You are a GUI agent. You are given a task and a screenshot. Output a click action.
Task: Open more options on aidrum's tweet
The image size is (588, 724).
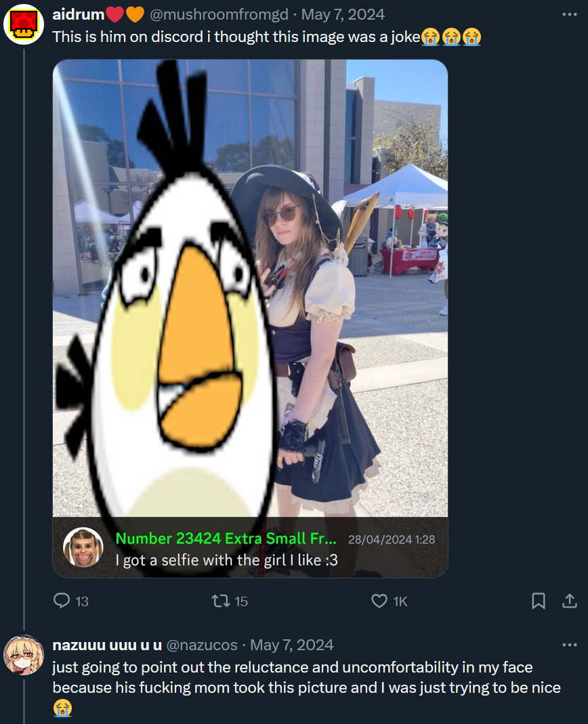tap(570, 15)
